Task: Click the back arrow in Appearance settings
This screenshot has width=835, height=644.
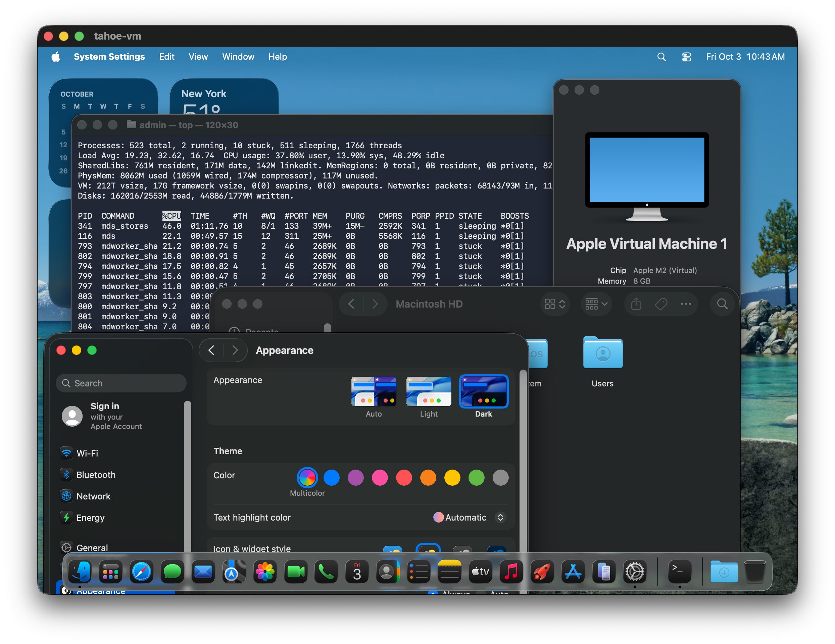Action: [x=211, y=350]
